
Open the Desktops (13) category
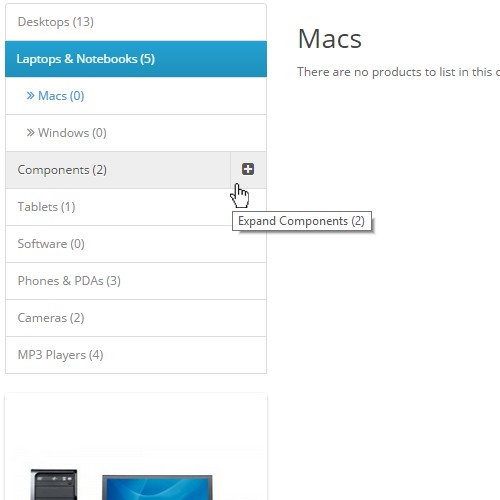pos(136,22)
